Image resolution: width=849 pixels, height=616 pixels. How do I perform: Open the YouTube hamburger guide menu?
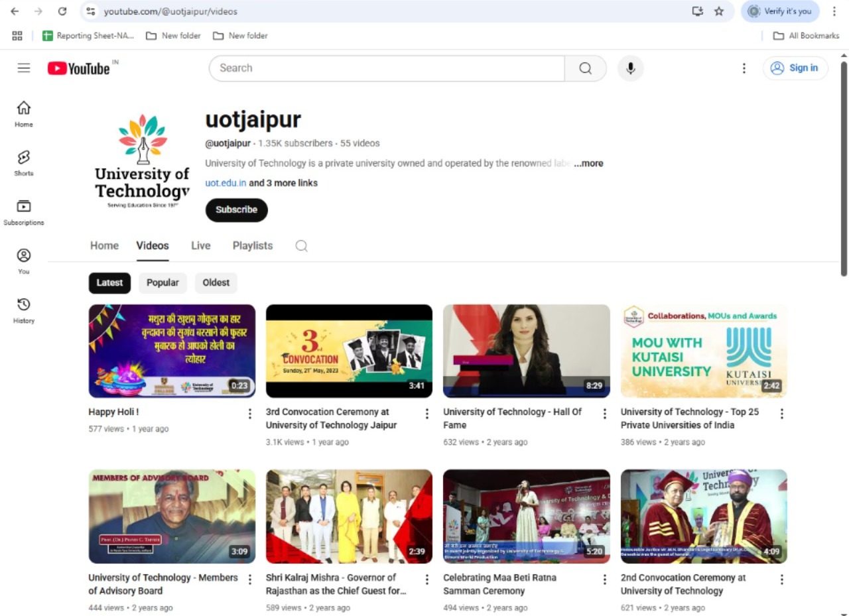point(24,68)
